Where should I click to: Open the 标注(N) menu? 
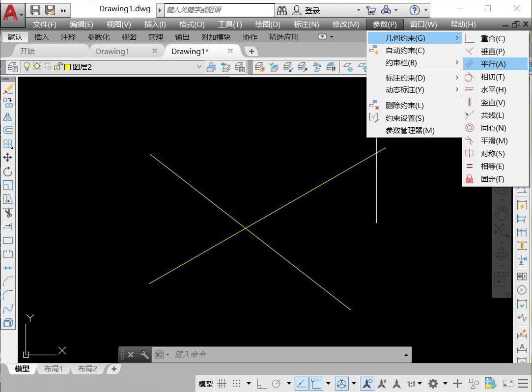coord(307,24)
